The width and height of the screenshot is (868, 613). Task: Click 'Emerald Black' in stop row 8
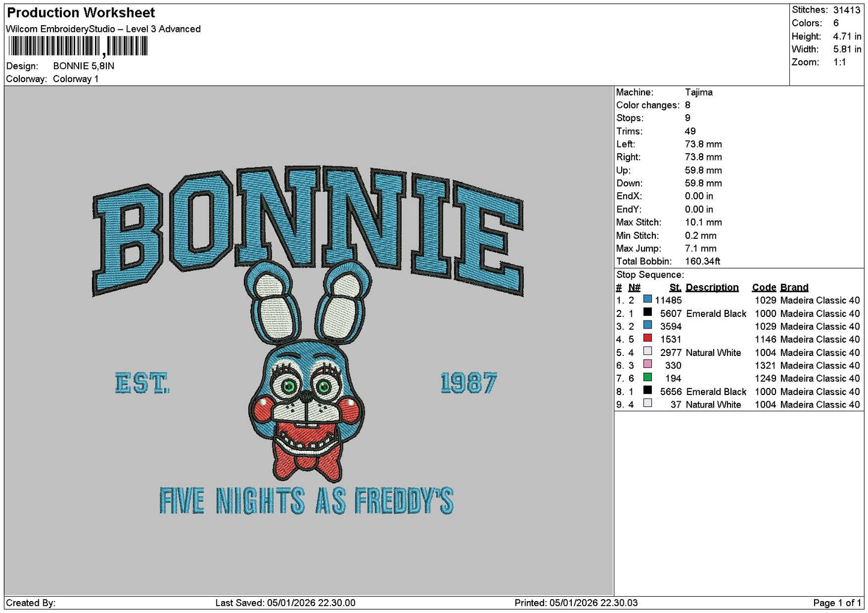pos(716,392)
